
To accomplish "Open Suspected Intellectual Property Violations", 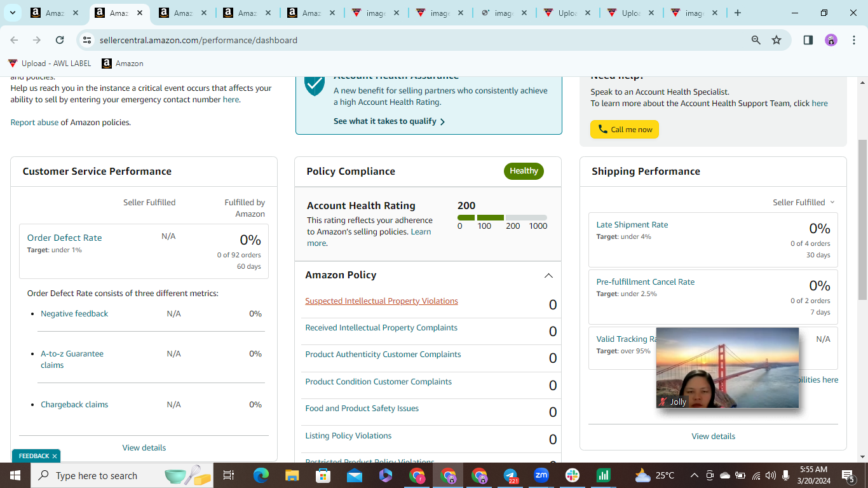I will 381,301.
